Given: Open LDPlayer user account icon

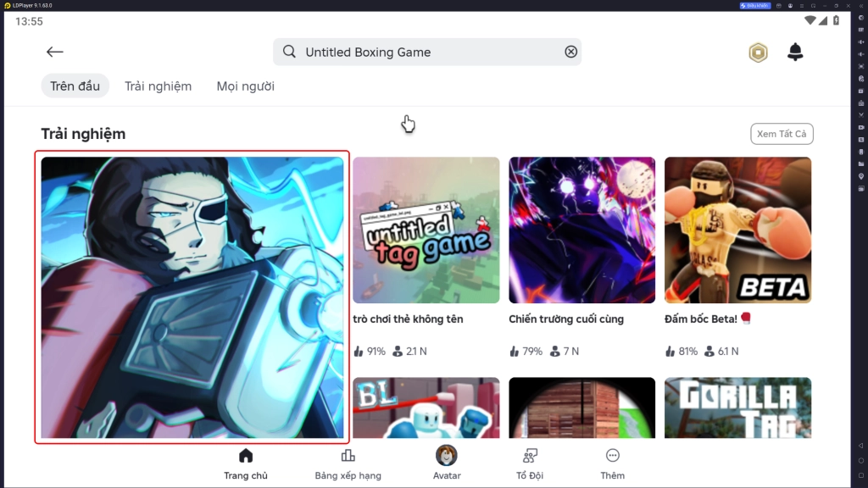Looking at the screenshot, I should [791, 6].
